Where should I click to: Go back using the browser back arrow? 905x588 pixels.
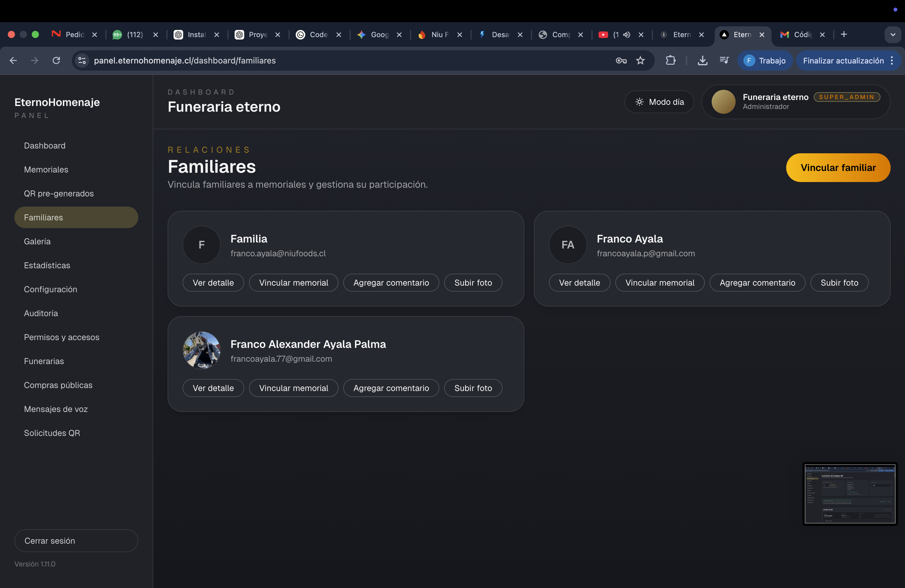point(13,60)
